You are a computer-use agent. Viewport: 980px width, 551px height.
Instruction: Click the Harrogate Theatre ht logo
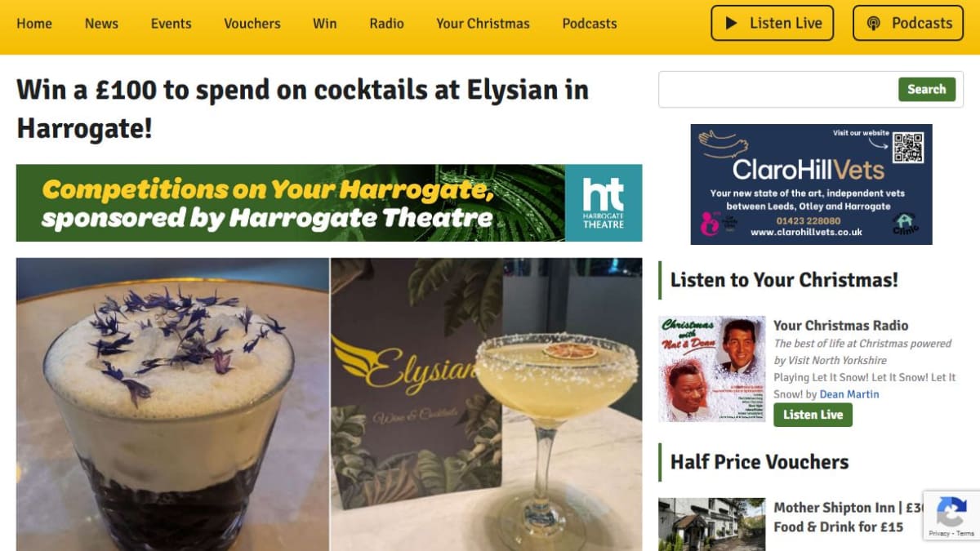[604, 202]
